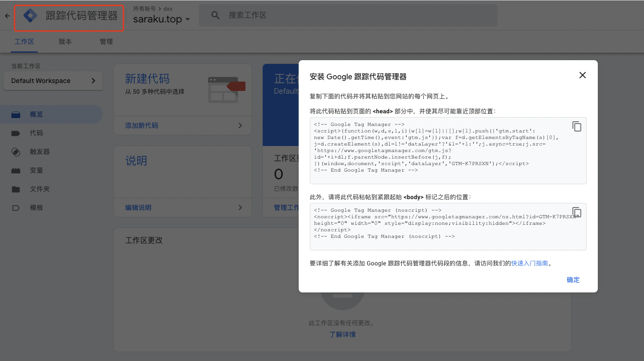This screenshot has height=361, width=644.
Task: Expand the Default Workspace selector
Action: [x=53, y=81]
